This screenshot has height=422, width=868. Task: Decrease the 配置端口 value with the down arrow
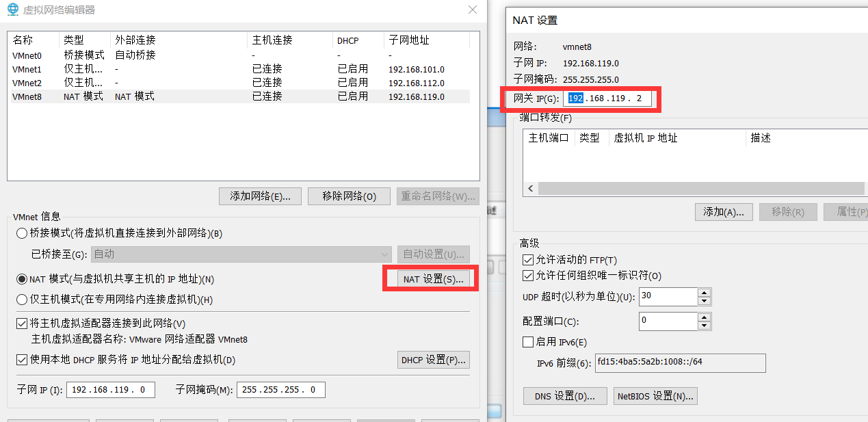click(704, 326)
